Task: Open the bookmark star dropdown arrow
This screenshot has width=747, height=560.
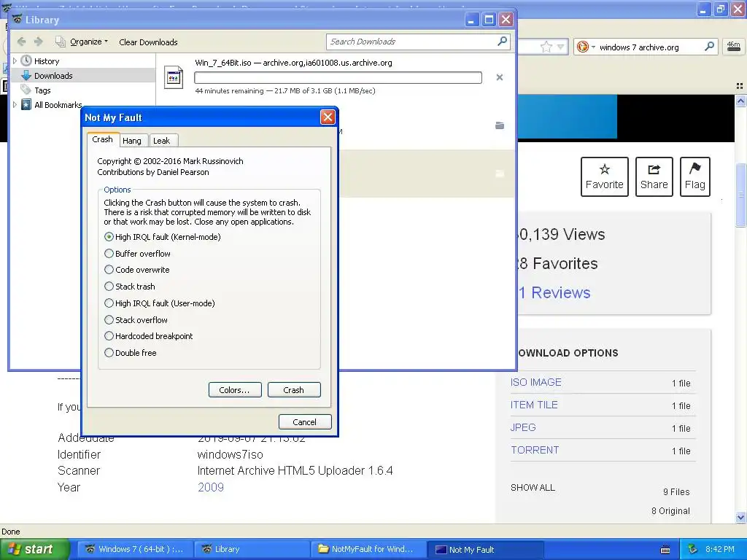Action: pyautogui.click(x=561, y=47)
